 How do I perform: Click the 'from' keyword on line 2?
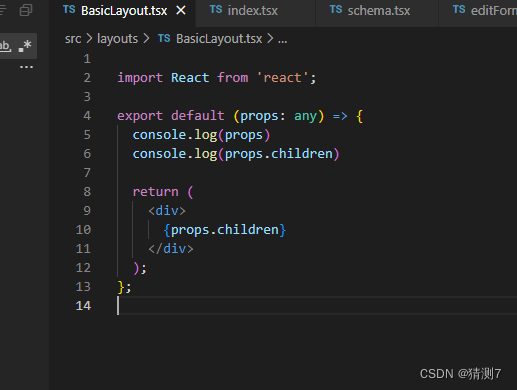coord(233,78)
